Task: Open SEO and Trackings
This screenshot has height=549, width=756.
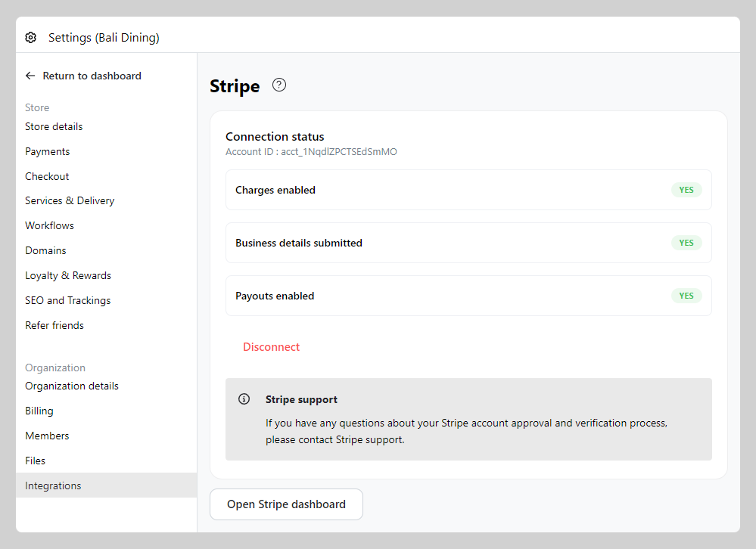Action: point(68,301)
